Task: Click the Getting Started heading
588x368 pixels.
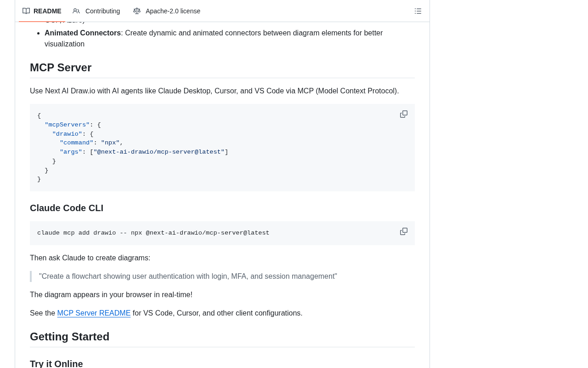Action: [x=70, y=337]
